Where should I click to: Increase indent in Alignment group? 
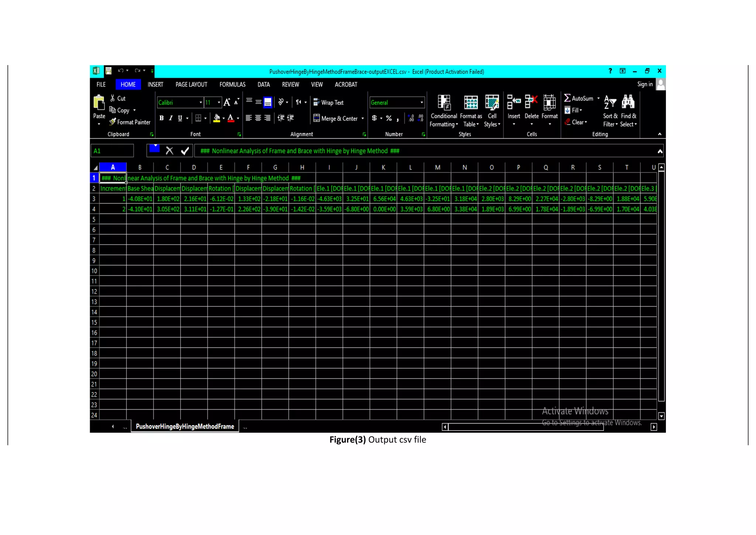coord(291,118)
